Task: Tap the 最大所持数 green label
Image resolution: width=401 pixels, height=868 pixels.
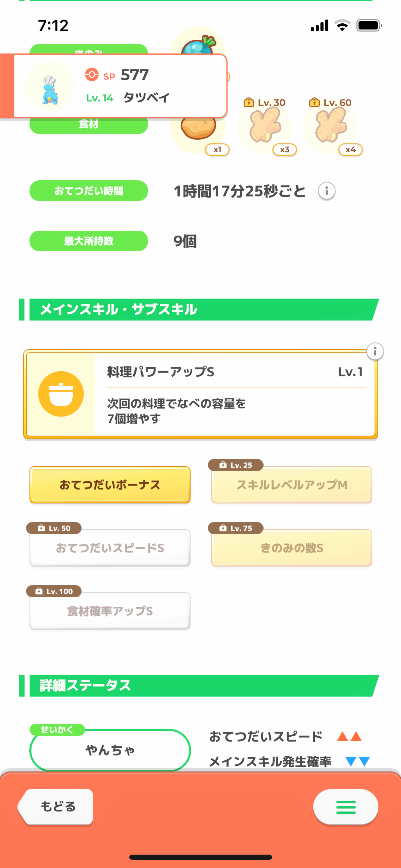Action: click(88, 241)
